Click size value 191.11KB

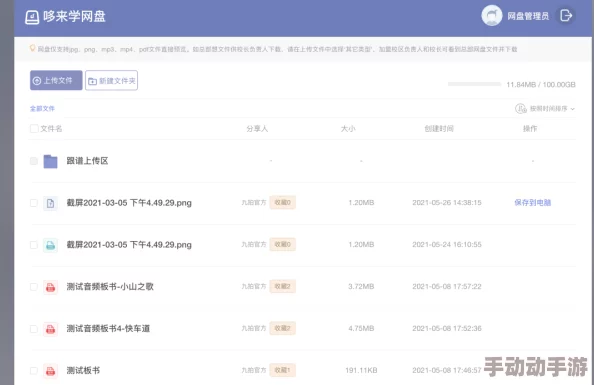(361, 370)
